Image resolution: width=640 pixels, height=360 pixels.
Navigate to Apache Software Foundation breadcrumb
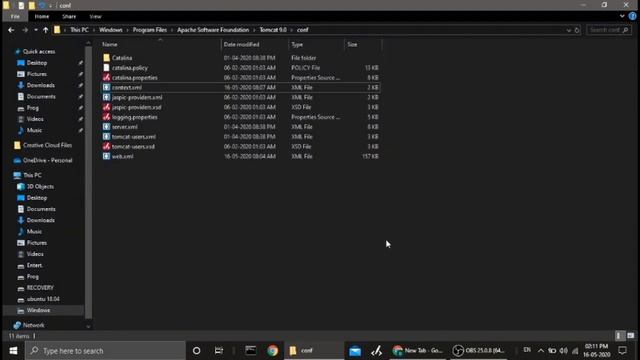tap(213, 30)
